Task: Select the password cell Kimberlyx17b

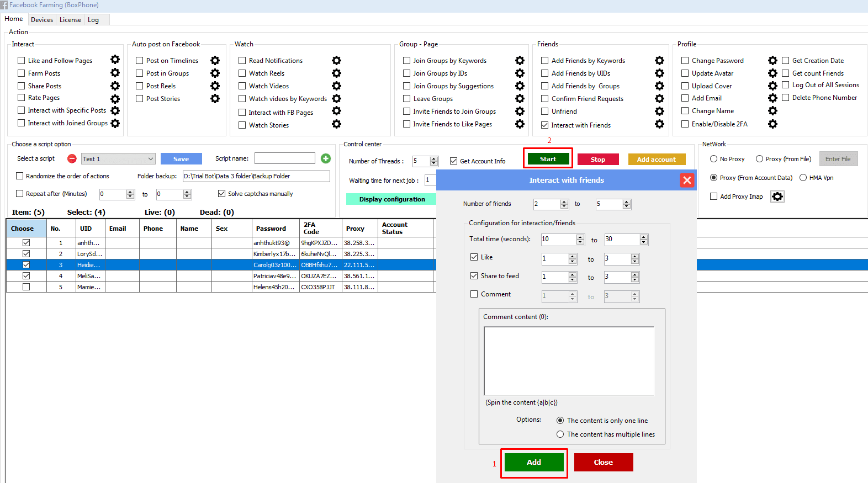Action: pyautogui.click(x=275, y=254)
